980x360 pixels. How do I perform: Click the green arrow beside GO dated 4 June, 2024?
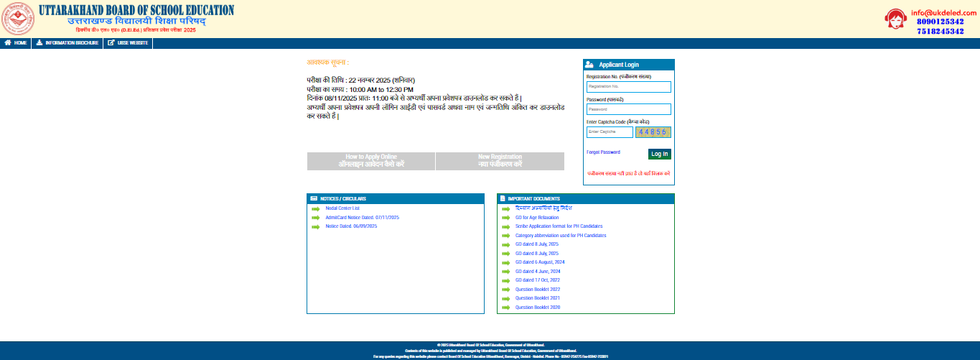[505, 272]
